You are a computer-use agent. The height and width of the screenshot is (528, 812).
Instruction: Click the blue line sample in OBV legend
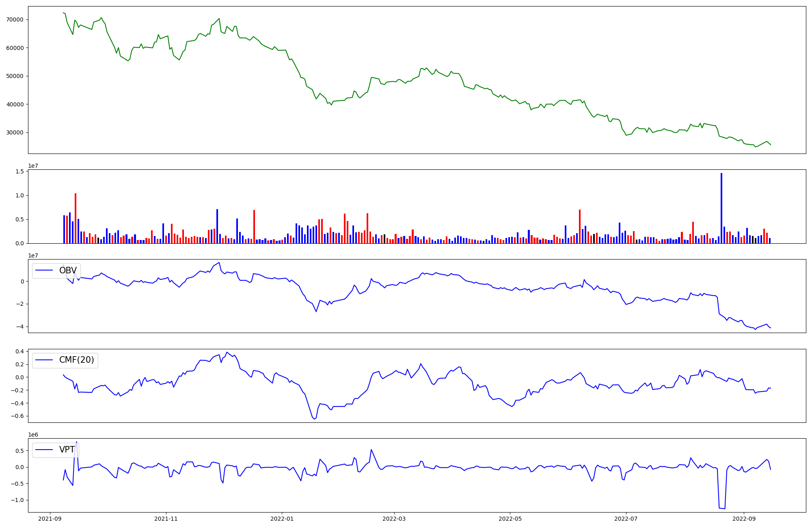click(45, 270)
